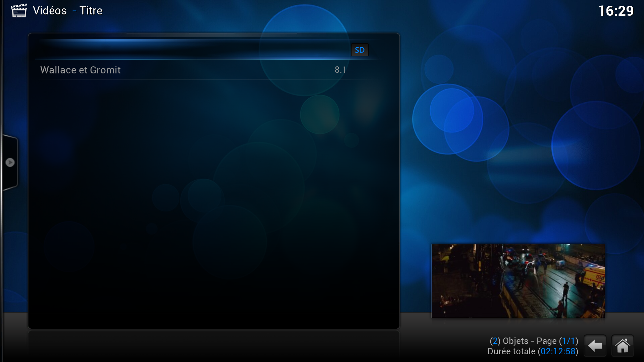Image resolution: width=644 pixels, height=362 pixels.
Task: Go to the home screen icon
Action: 623,346
